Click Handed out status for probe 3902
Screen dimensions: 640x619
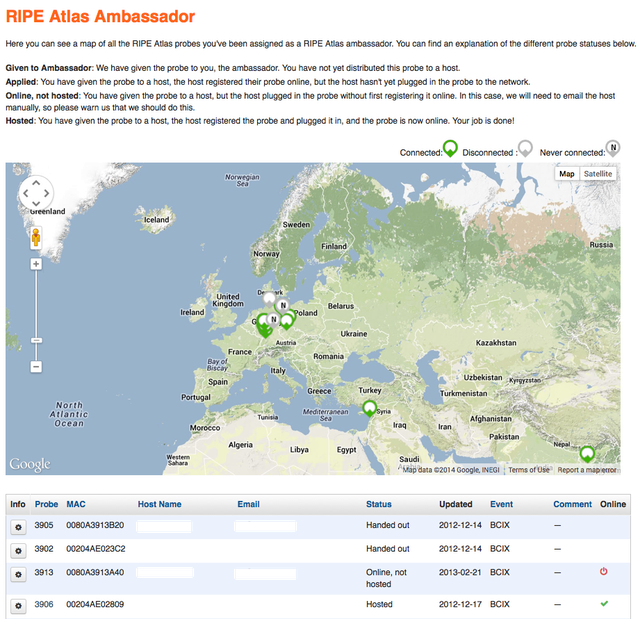pos(387,549)
